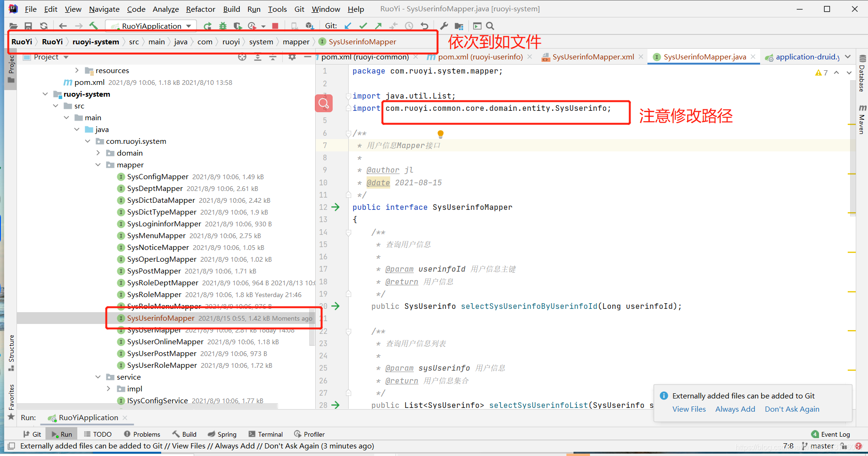Click the Save All toolbar icon
This screenshot has height=456, width=868.
click(x=28, y=26)
